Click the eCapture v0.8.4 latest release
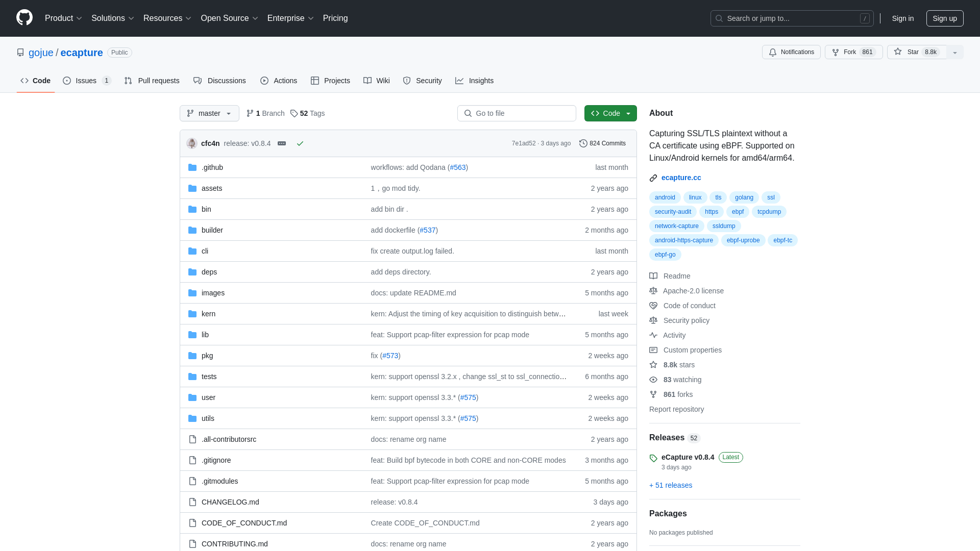The height and width of the screenshot is (551, 980). (x=687, y=457)
